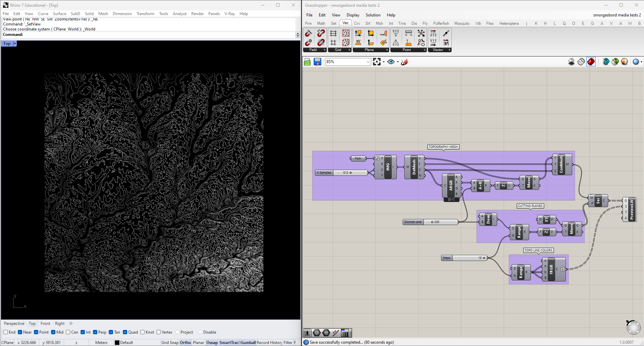Click the Open file folder icon in Grasshopper

[x=307, y=62]
